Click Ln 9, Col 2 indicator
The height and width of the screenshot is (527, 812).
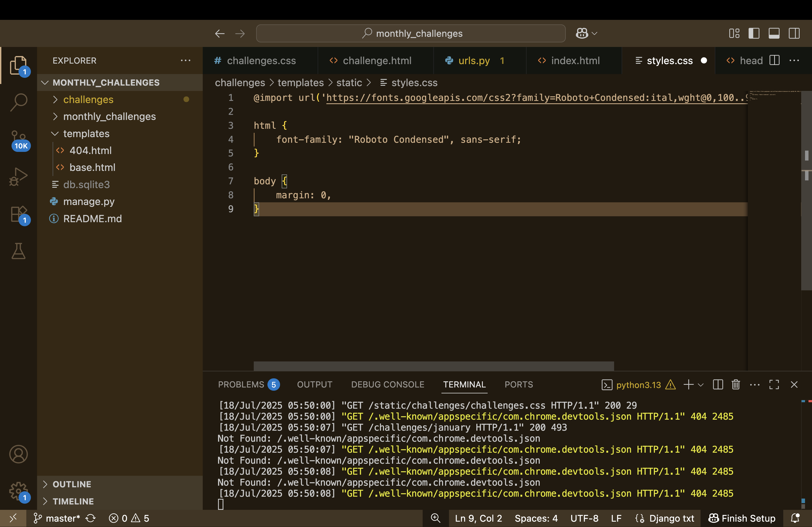pyautogui.click(x=478, y=518)
